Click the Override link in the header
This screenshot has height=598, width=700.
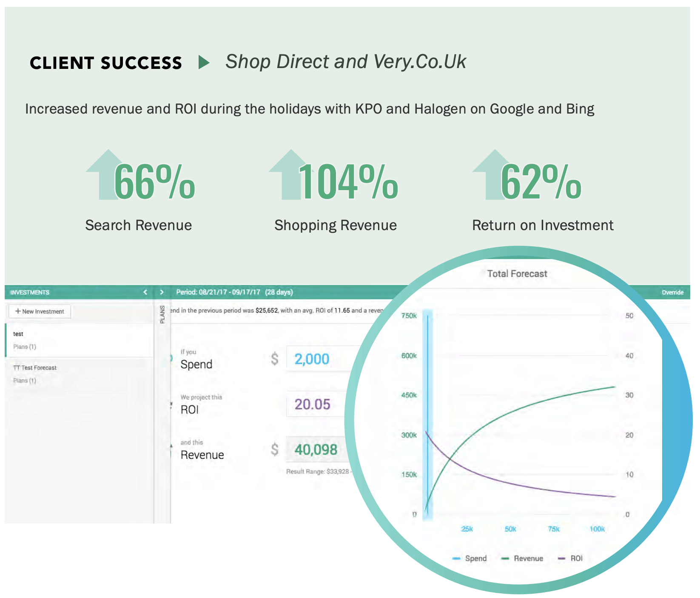tap(672, 293)
